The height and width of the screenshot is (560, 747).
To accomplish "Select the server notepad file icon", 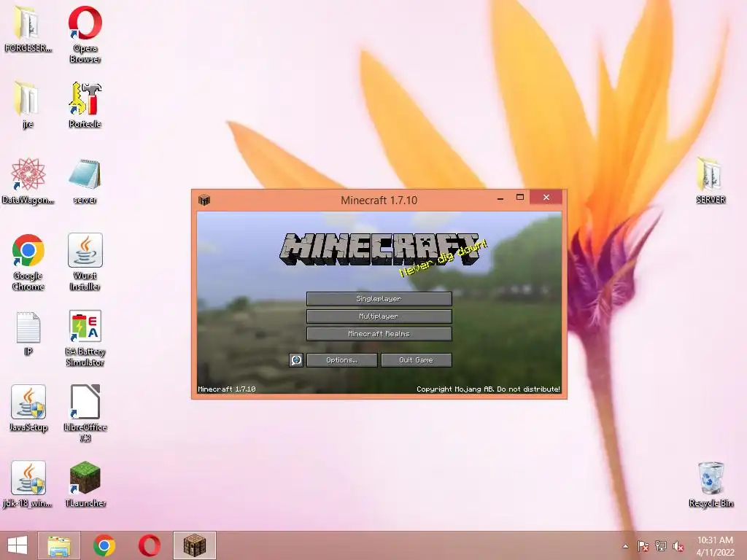I will (85, 181).
